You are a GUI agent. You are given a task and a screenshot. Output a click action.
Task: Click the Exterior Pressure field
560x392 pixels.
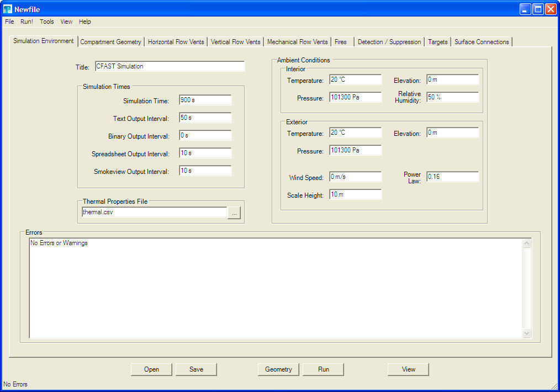(x=355, y=150)
